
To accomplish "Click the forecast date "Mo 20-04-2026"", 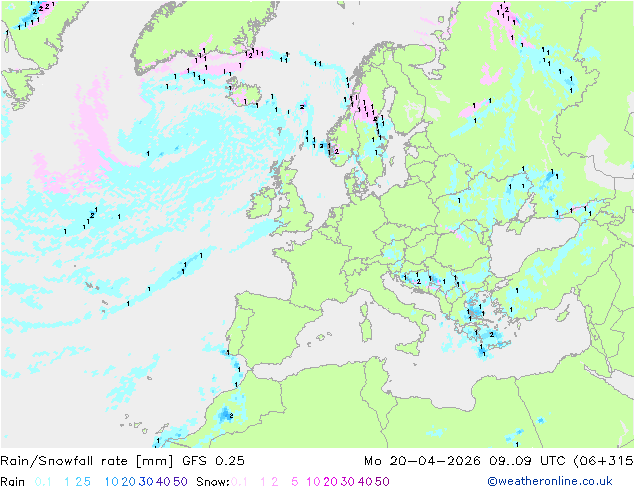I will (422, 461).
